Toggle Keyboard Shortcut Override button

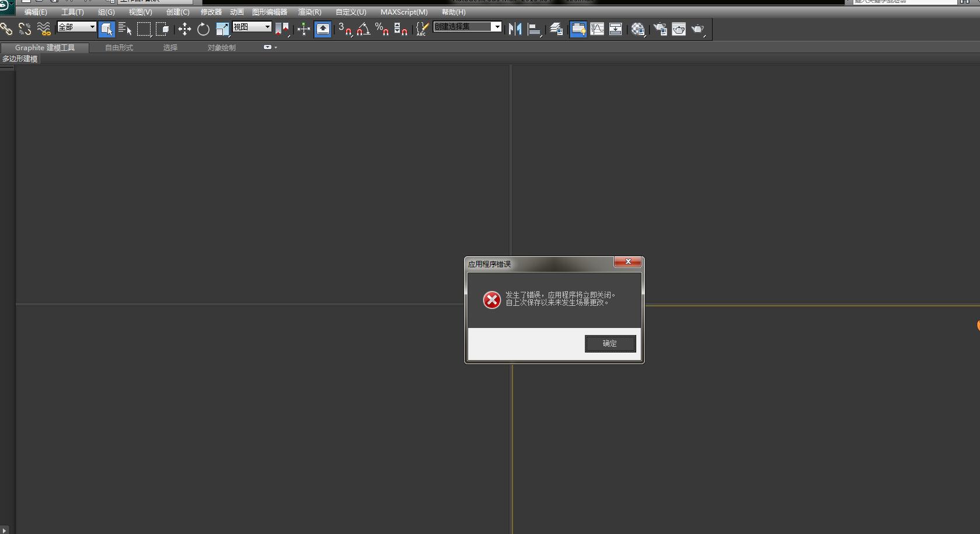[323, 29]
